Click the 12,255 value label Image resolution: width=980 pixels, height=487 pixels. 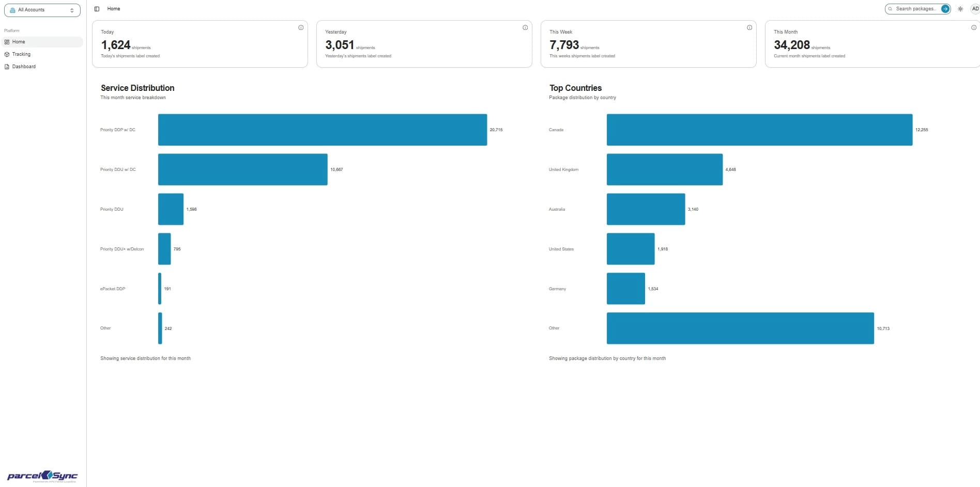pos(922,130)
